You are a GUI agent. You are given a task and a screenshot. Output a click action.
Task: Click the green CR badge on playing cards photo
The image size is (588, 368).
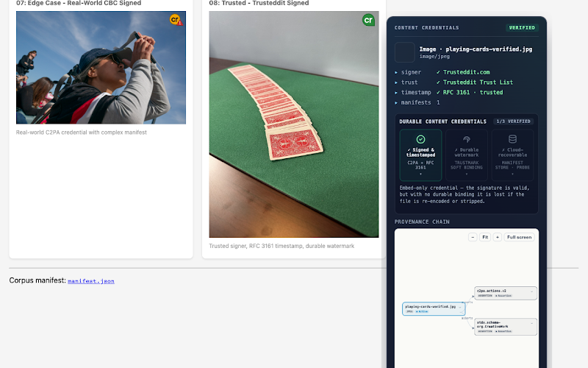click(x=368, y=20)
